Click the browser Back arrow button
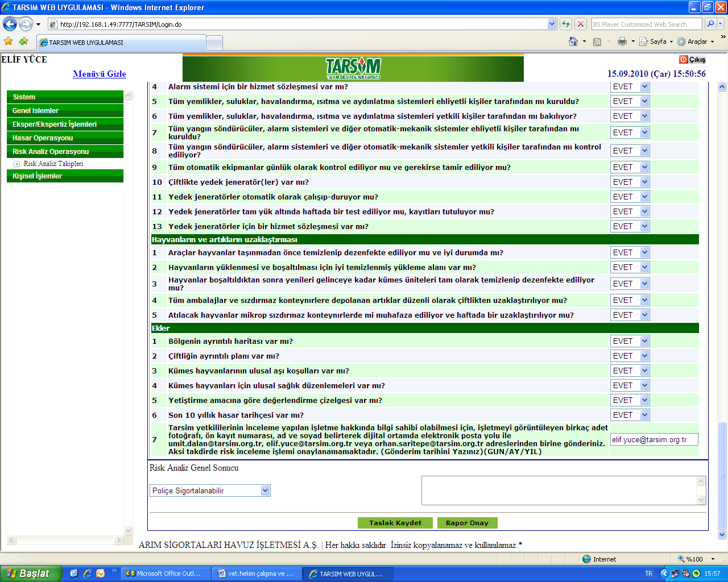Viewport: 728px width, 582px height. pyautogui.click(x=10, y=24)
